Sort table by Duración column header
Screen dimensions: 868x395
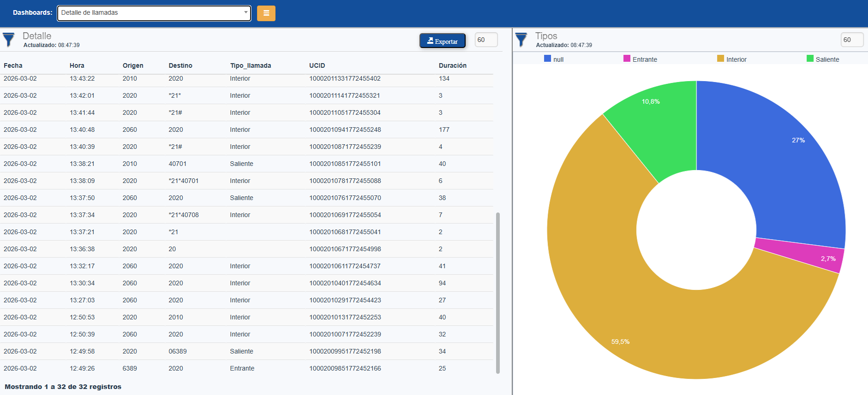click(x=452, y=65)
